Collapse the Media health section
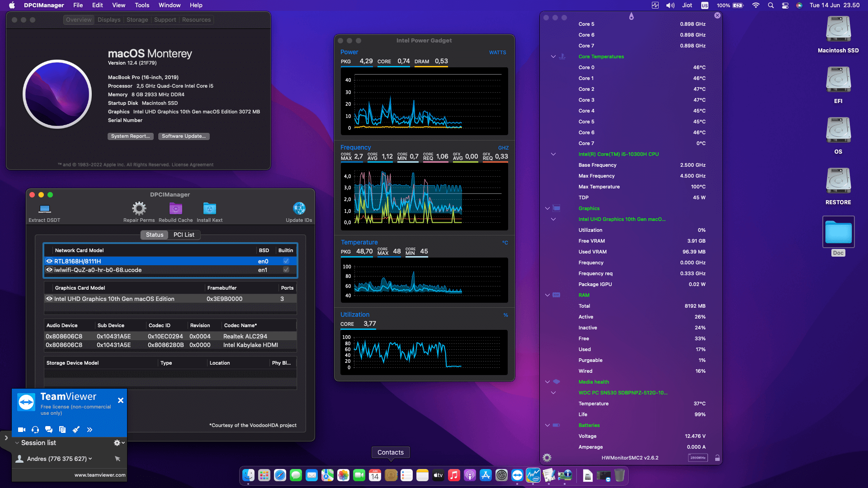The height and width of the screenshot is (488, 868). [547, 382]
